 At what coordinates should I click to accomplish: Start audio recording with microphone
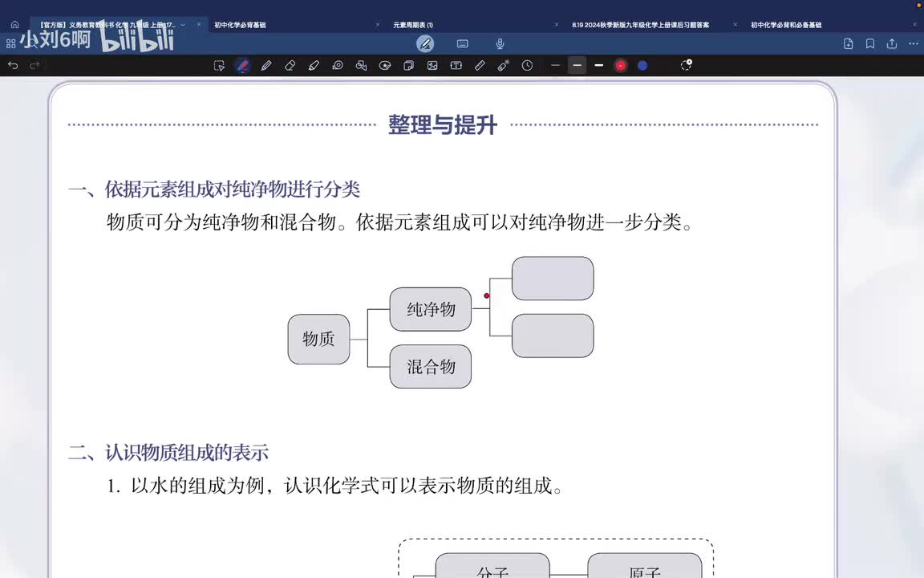(500, 43)
